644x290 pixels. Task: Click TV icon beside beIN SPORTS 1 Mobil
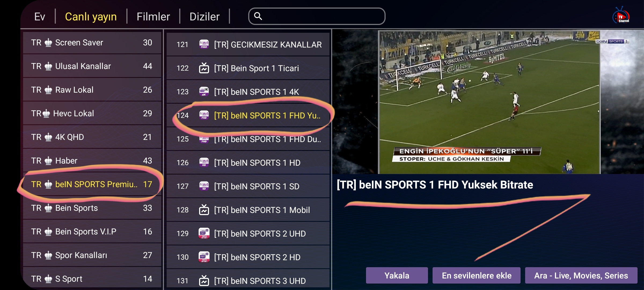click(204, 210)
